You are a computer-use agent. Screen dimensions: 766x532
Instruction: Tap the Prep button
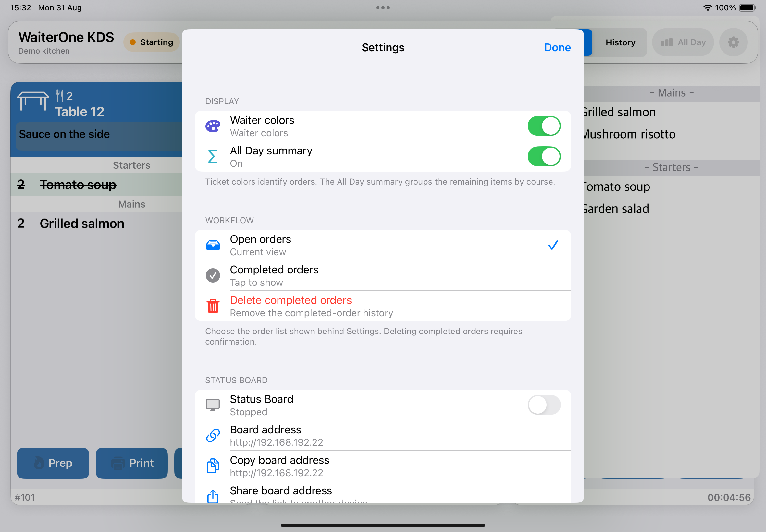click(53, 463)
